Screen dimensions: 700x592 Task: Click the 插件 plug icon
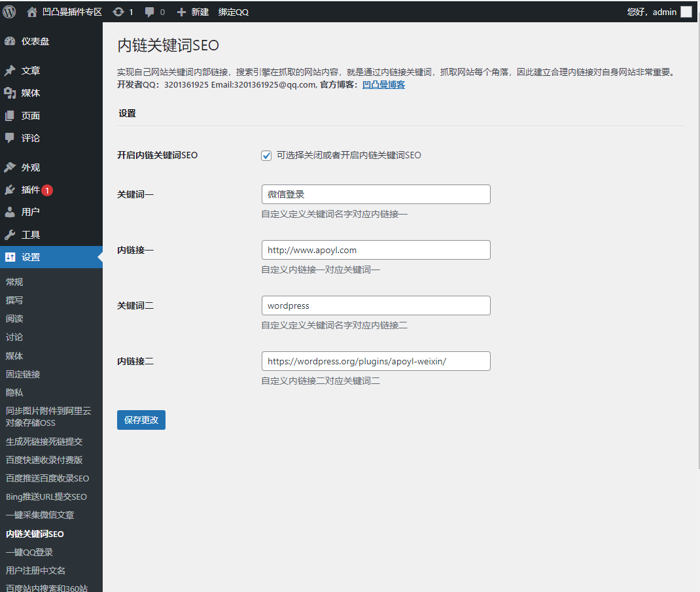point(10,190)
